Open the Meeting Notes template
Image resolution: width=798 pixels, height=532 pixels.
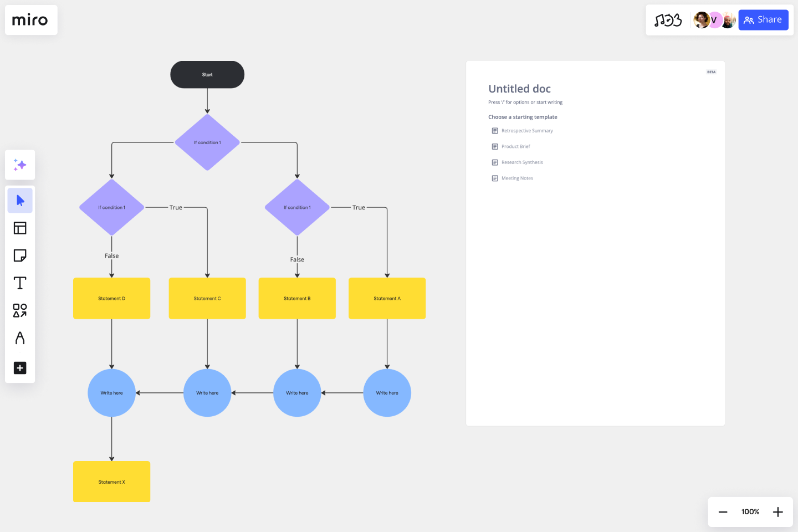[x=517, y=178]
